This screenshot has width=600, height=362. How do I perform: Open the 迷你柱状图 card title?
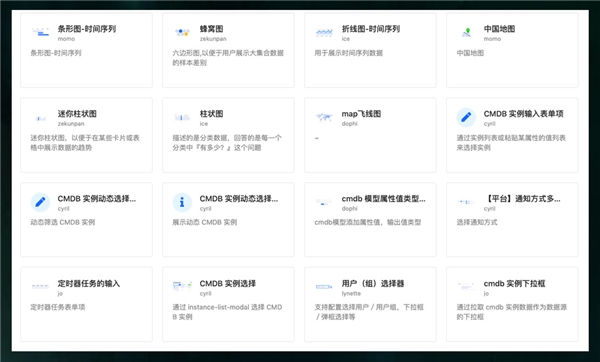[x=77, y=114]
